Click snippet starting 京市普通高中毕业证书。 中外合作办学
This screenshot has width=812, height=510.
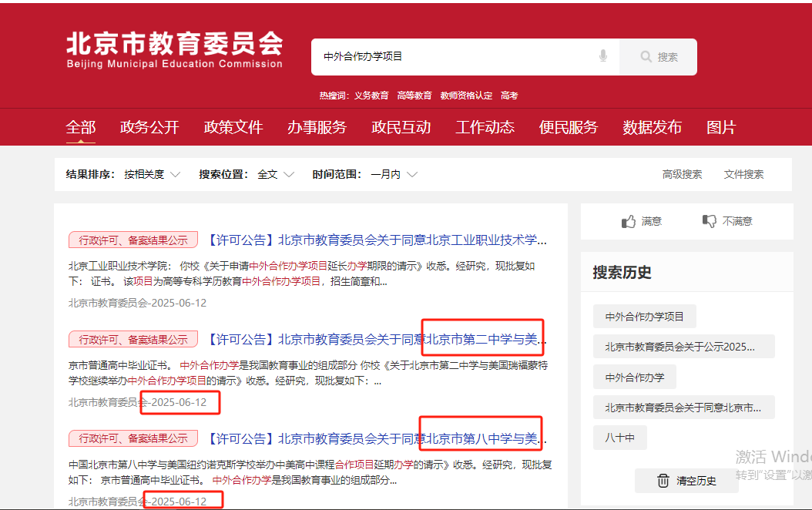click(308, 374)
